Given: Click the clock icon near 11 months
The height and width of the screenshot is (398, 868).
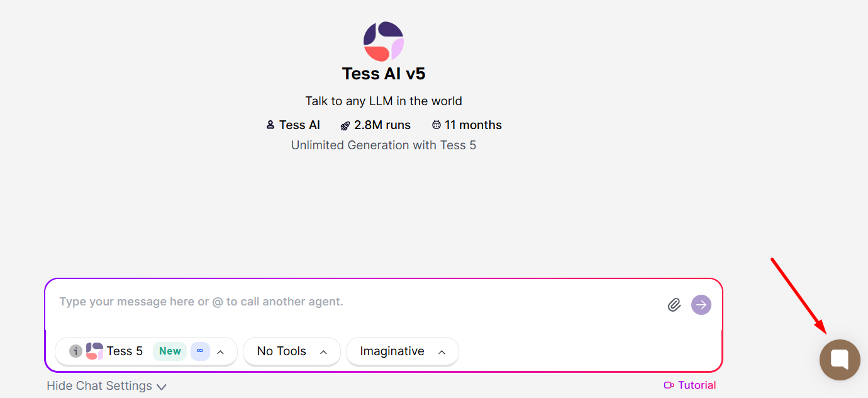Looking at the screenshot, I should (437, 125).
